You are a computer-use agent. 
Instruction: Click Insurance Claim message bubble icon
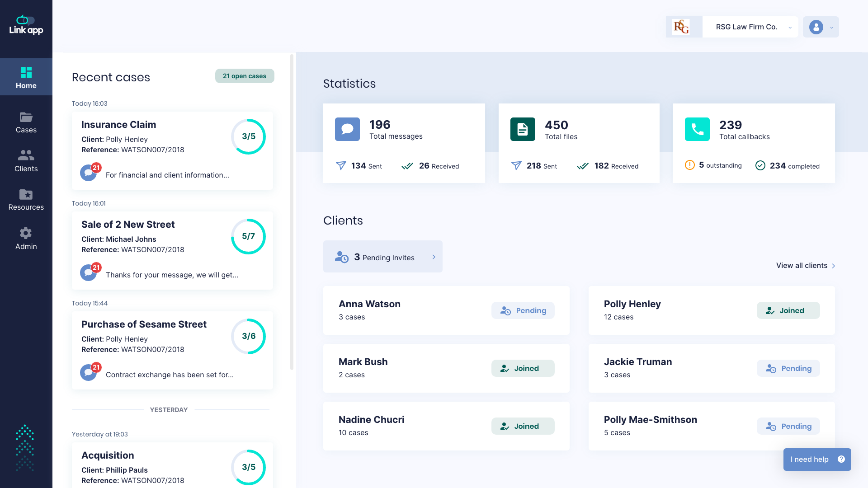point(89,173)
